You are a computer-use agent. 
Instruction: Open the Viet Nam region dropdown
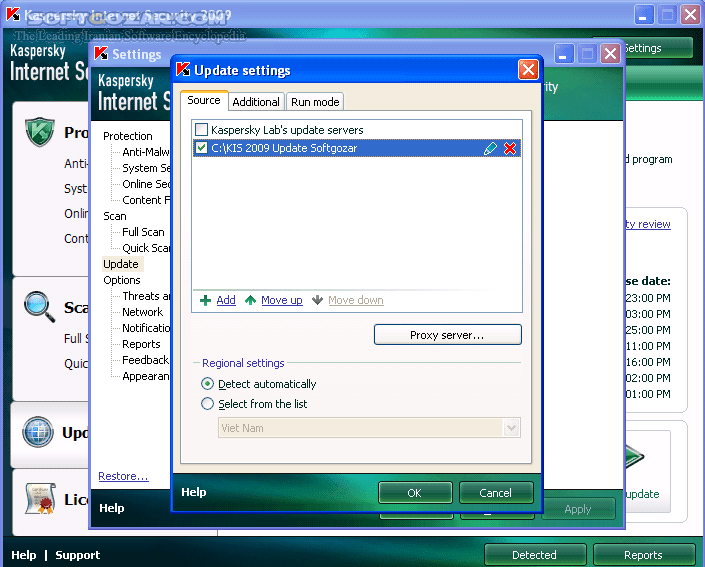[512, 428]
